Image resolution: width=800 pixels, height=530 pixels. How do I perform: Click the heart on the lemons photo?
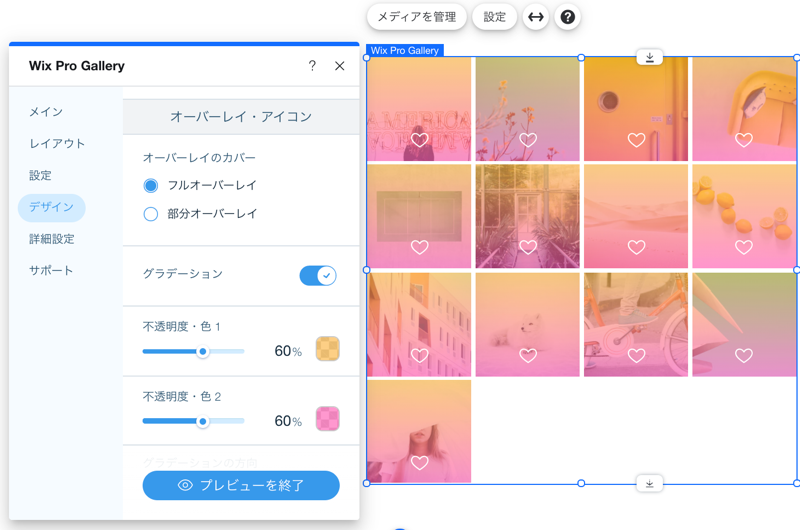[x=744, y=247]
